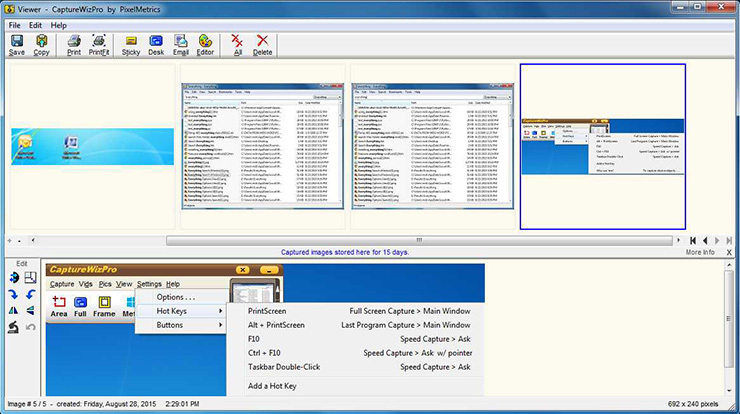This screenshot has width=740, height=414.
Task: Click the rotate clockwise edit icon
Action: coord(14,293)
